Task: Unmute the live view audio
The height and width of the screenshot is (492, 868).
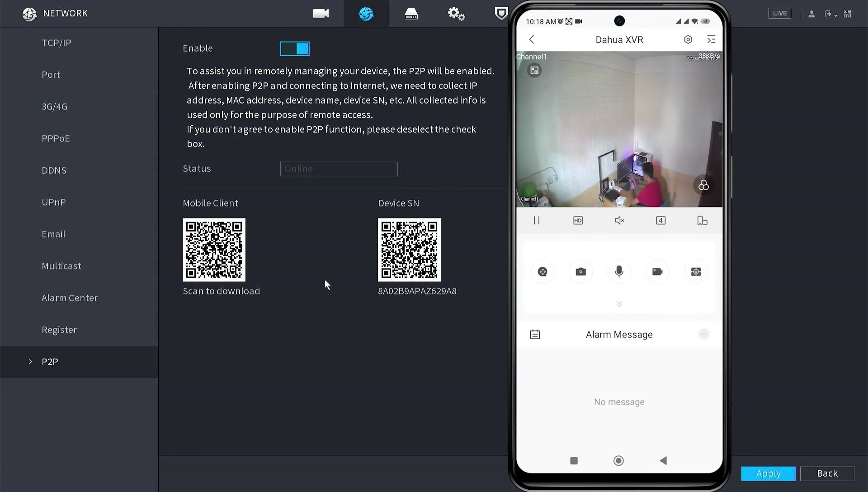Action: point(619,221)
